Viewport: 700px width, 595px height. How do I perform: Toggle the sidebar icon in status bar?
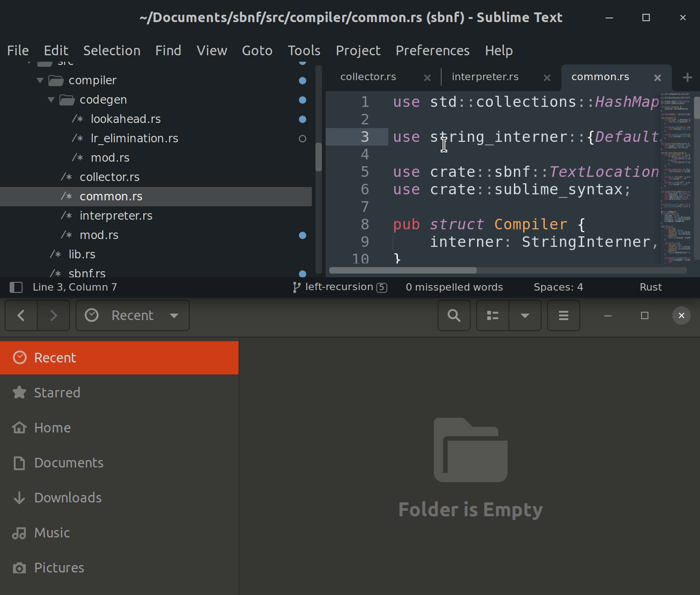[16, 287]
